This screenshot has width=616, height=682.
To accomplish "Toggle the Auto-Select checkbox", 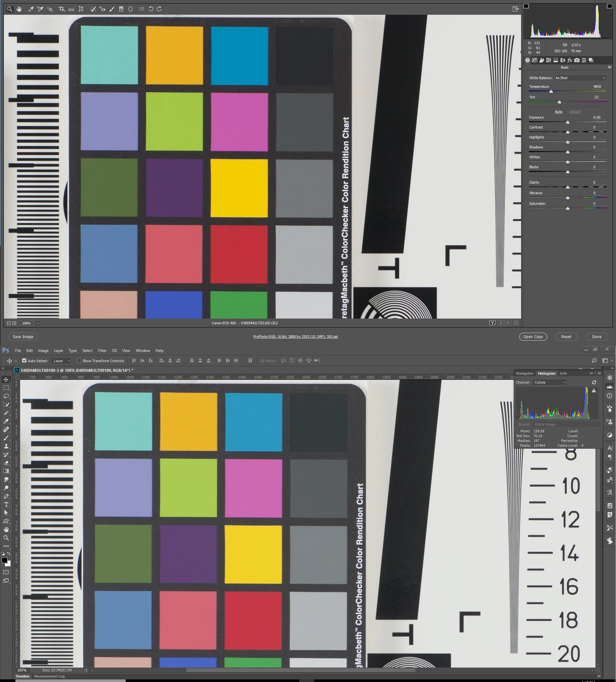I will tap(24, 361).
